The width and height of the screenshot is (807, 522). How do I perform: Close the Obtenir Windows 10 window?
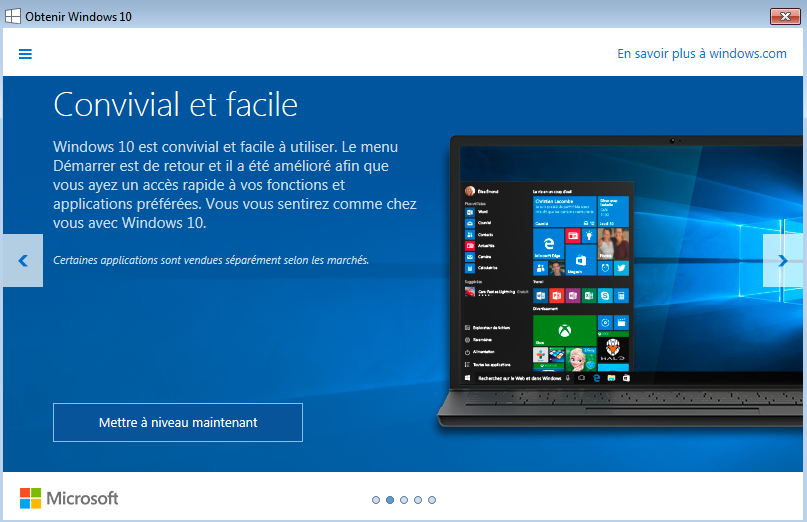785,16
